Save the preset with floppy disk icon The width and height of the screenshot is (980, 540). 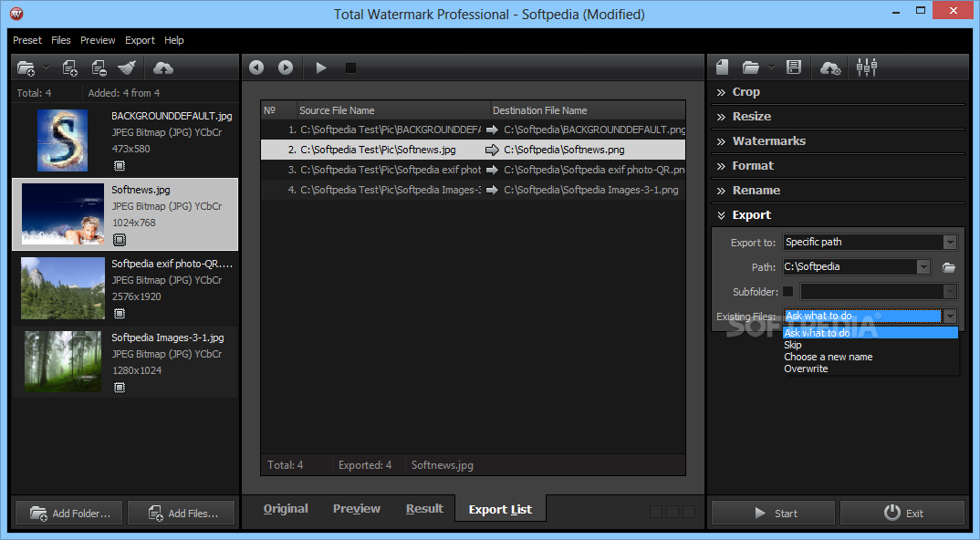[x=794, y=67]
